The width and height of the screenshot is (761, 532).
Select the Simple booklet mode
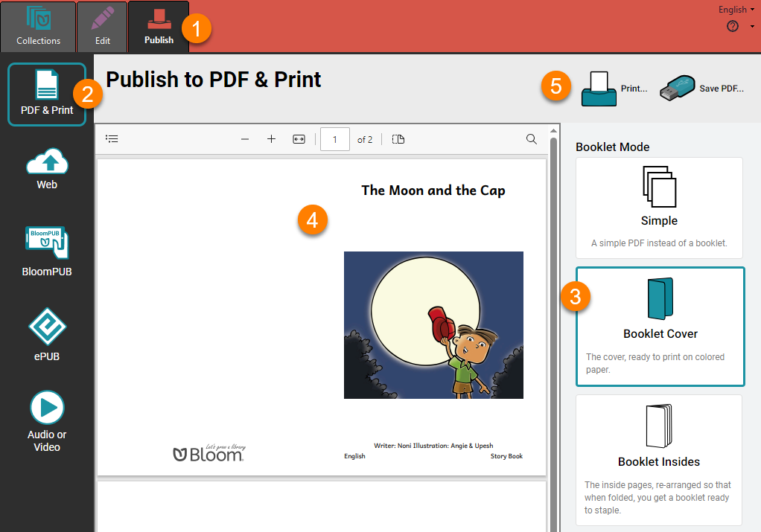pos(659,208)
